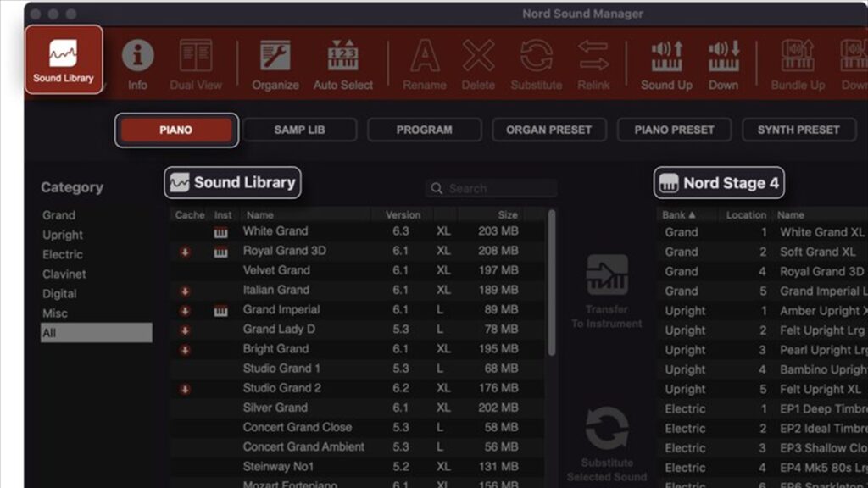Open the PROGRAM tab
This screenshot has width=868, height=488.
click(x=424, y=130)
